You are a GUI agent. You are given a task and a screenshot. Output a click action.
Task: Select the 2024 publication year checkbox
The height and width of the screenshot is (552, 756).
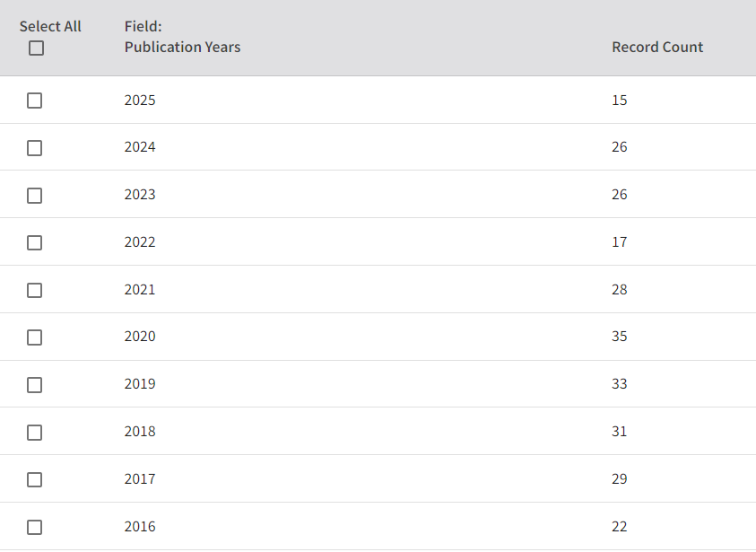[x=34, y=148]
